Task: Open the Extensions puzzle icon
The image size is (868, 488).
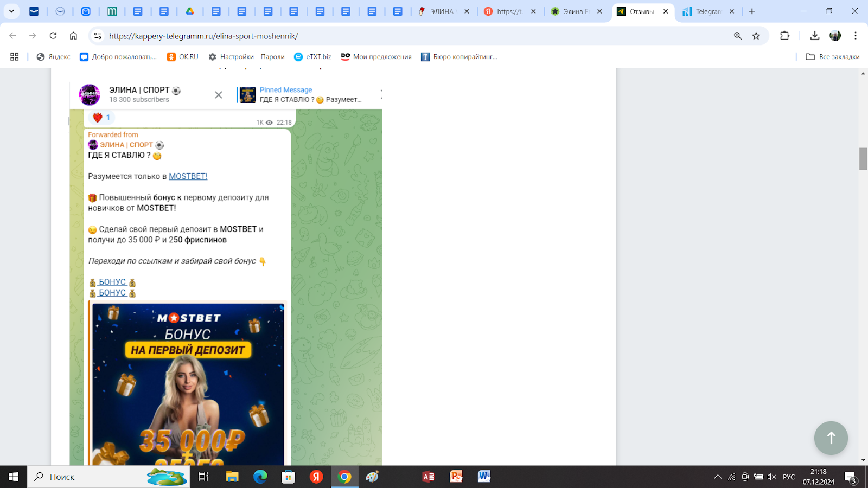Action: [x=784, y=36]
